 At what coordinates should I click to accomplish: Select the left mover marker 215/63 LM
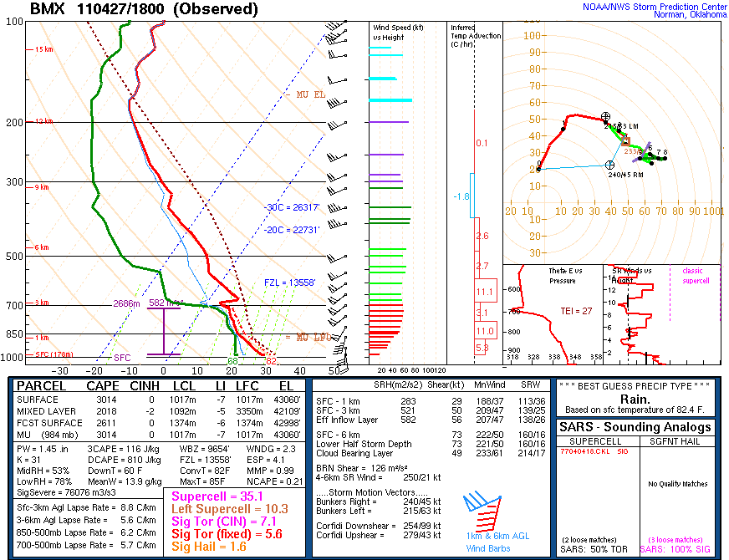(606, 116)
